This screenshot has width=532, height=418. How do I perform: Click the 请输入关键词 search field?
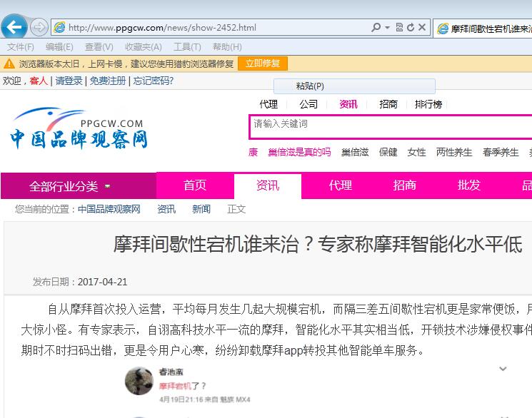tap(391, 127)
